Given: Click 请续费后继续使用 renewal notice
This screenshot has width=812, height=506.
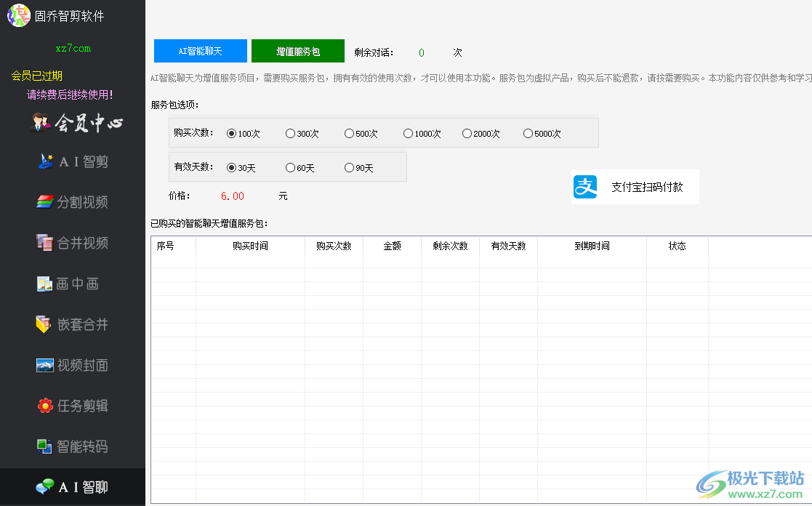Looking at the screenshot, I should tap(70, 95).
